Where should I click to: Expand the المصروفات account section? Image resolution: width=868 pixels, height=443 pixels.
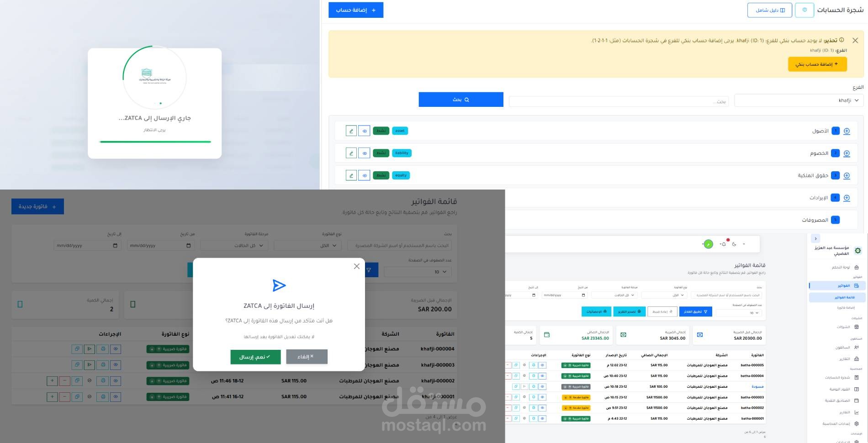click(x=847, y=220)
